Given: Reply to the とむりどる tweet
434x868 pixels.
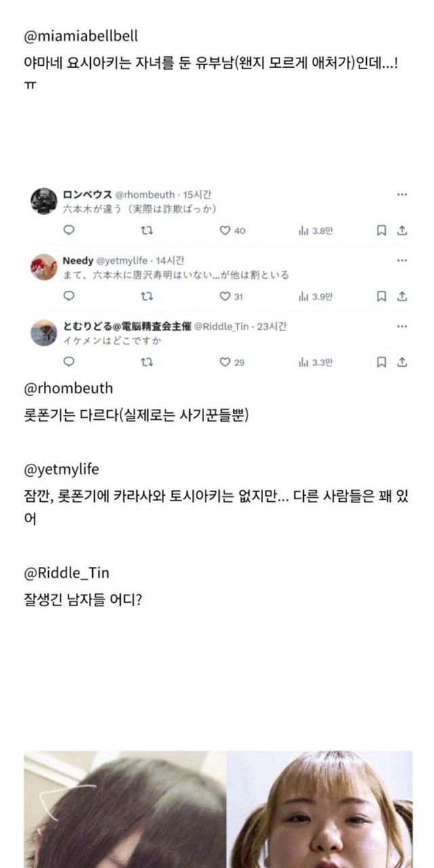Looking at the screenshot, I should 68,362.
